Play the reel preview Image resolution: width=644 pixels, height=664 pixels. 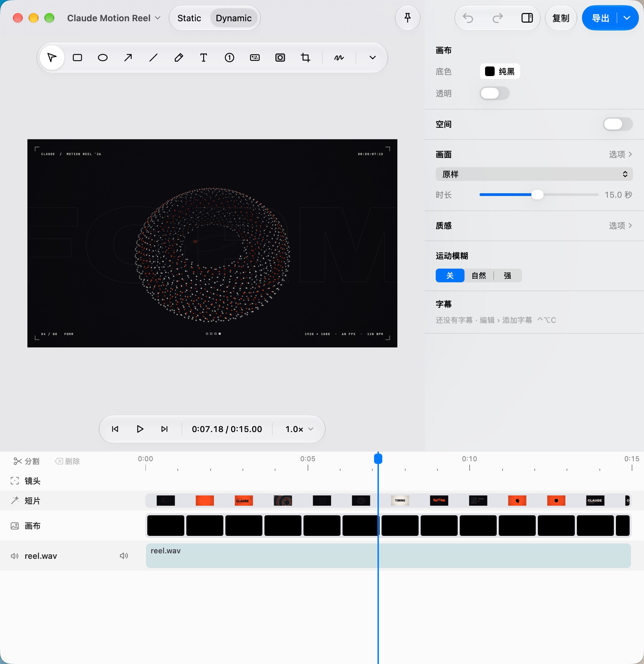pos(140,429)
